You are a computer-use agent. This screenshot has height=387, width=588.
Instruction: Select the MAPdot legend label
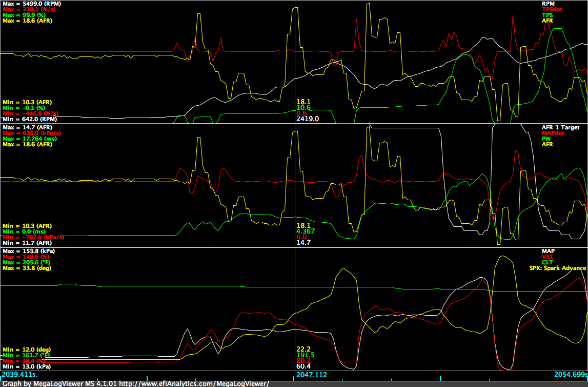pyautogui.click(x=553, y=133)
